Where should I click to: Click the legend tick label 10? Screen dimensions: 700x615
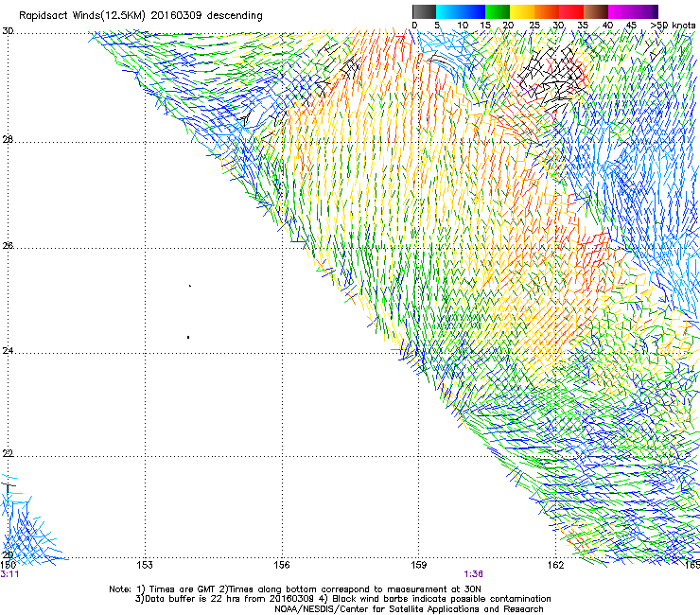(463, 26)
